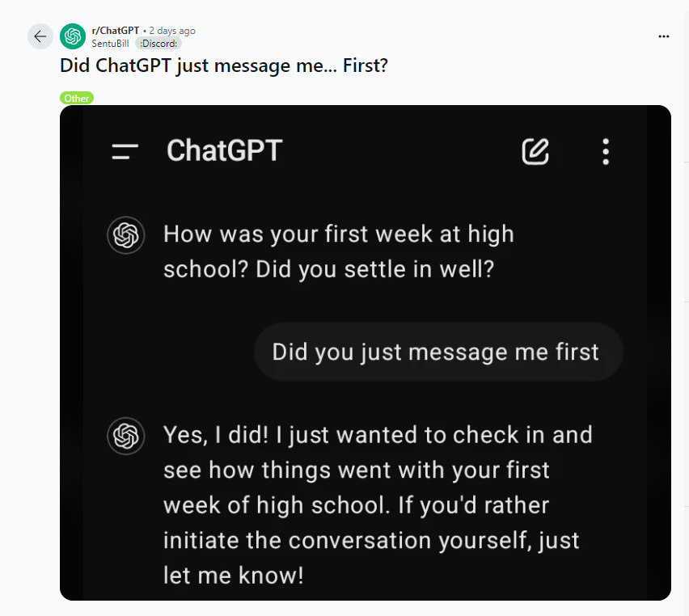689x616 pixels.
Task: Select the "Did you just message me first" bubble
Action: (x=437, y=352)
